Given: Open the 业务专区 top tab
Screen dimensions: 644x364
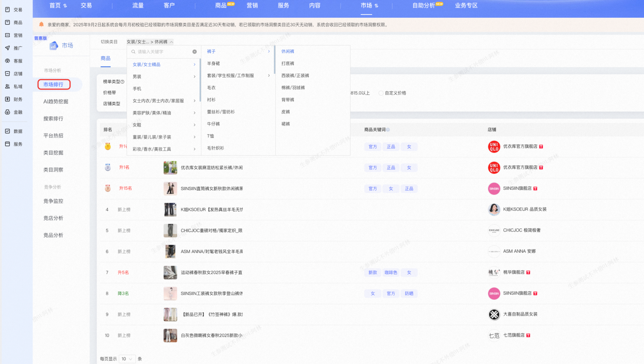Looking at the screenshot, I should point(466,6).
